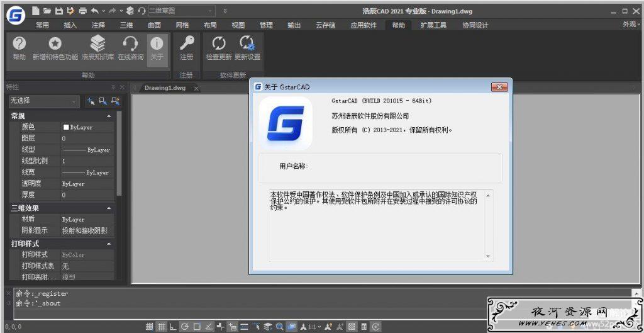644x333 pixels.
Task: Open the 无选择 selection dropdown
Action: (x=45, y=101)
